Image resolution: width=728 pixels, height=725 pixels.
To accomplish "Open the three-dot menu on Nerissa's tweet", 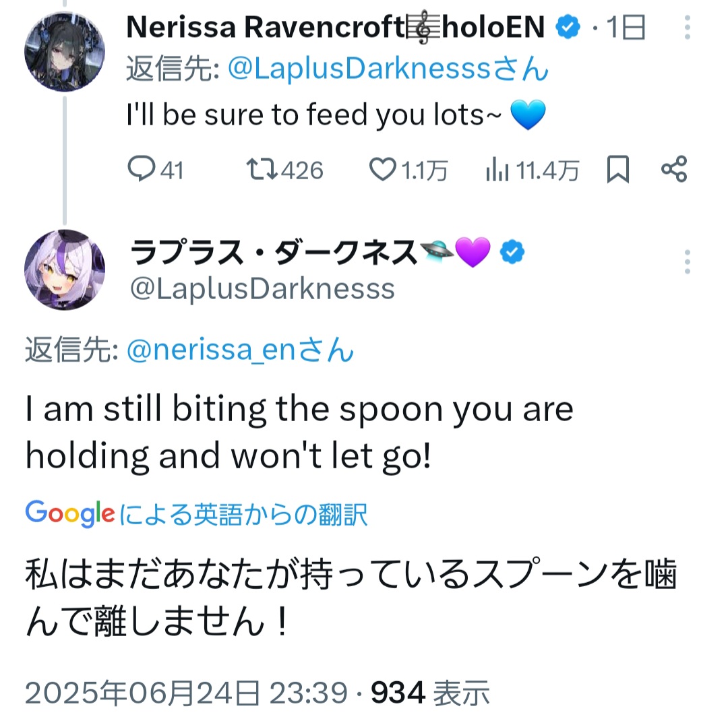I will [688, 27].
